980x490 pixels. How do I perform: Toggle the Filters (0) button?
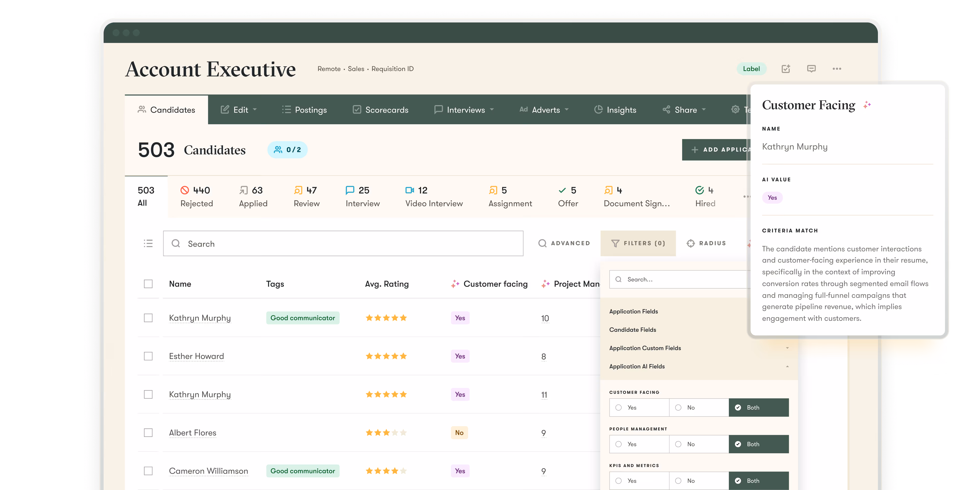tap(638, 243)
